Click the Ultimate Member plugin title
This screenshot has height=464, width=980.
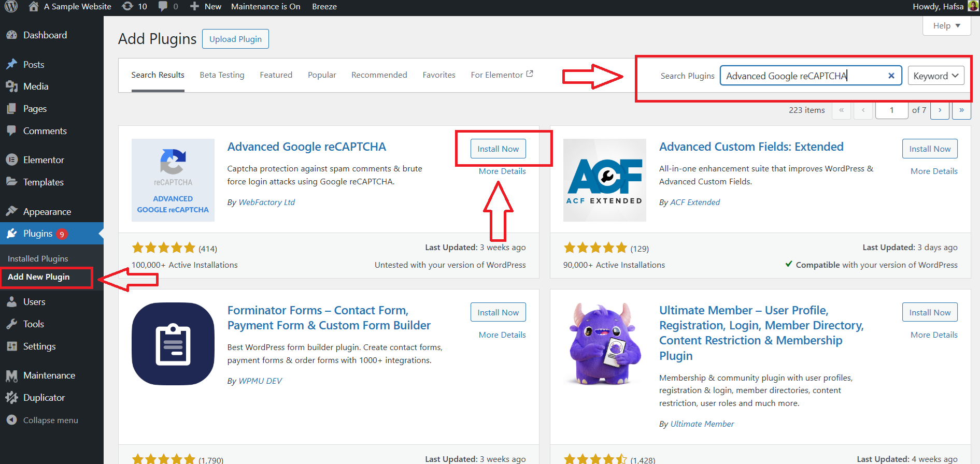pos(761,333)
